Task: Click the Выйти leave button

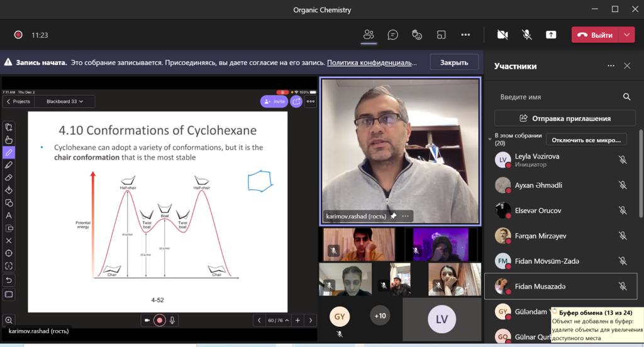Action: 595,35
